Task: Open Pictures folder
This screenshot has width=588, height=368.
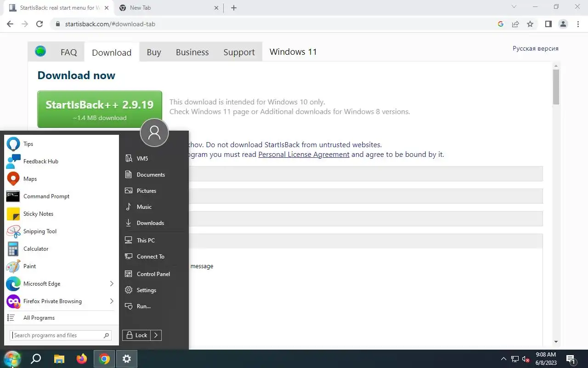Action: (x=154, y=191)
